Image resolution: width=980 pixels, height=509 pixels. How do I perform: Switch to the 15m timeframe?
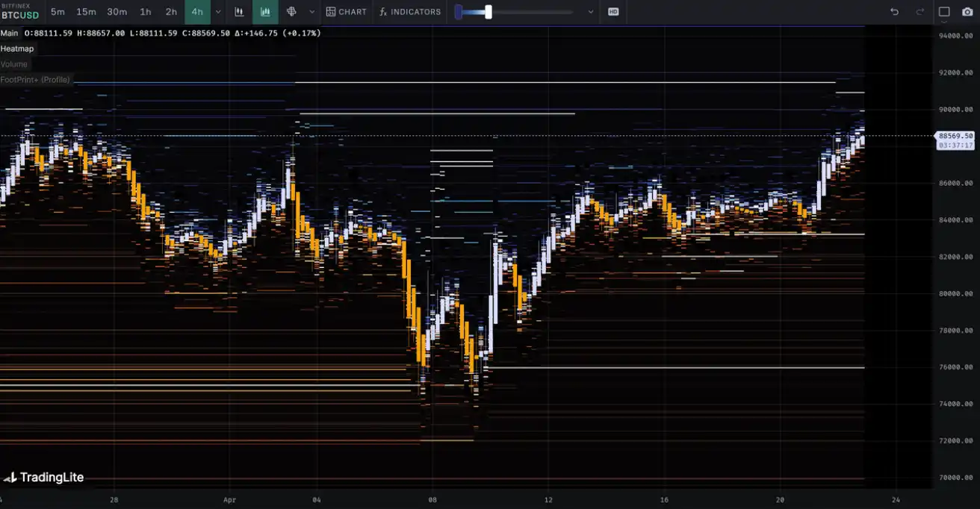[86, 12]
